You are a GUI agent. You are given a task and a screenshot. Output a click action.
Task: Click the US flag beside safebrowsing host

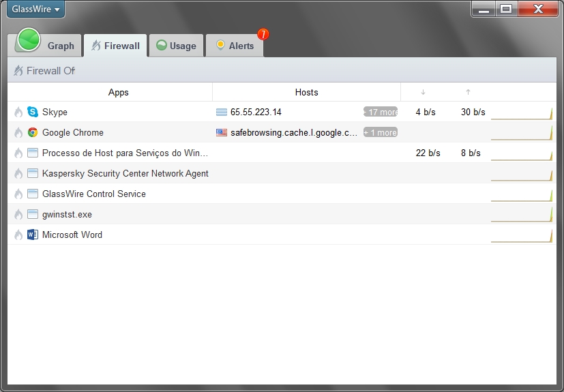[x=222, y=133]
